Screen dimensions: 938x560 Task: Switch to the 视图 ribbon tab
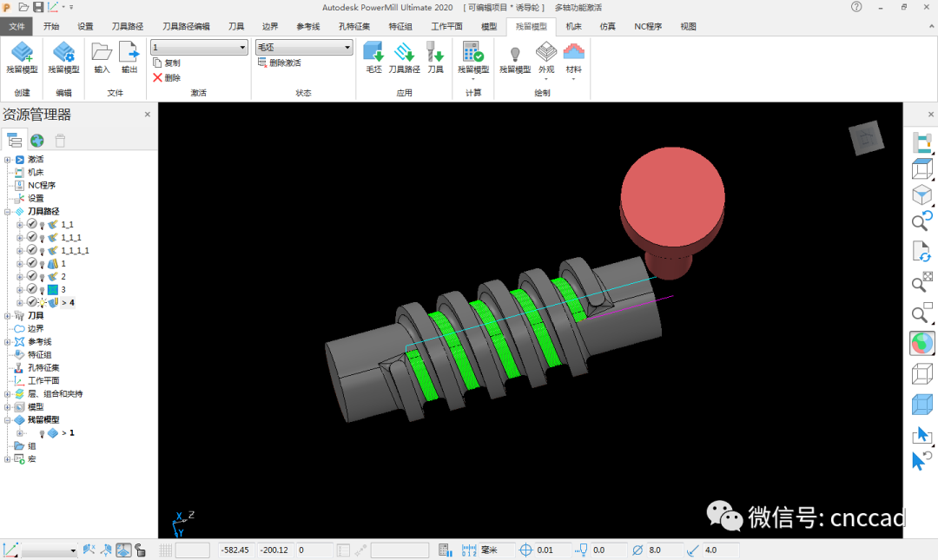pyautogui.click(x=688, y=26)
